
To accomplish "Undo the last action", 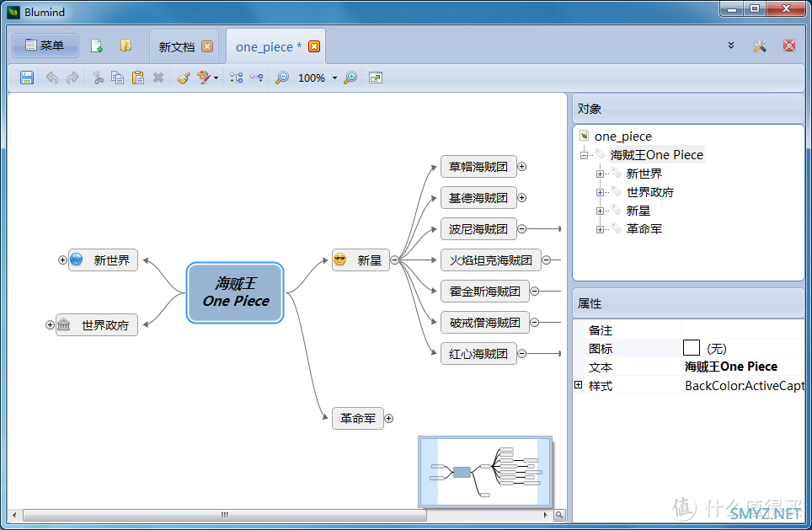I will coord(51,78).
